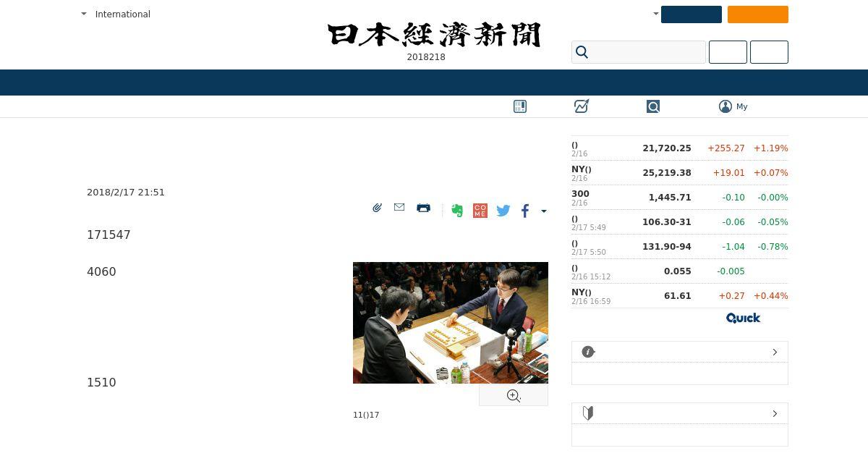Click the -0.78% percentage change

773,247
